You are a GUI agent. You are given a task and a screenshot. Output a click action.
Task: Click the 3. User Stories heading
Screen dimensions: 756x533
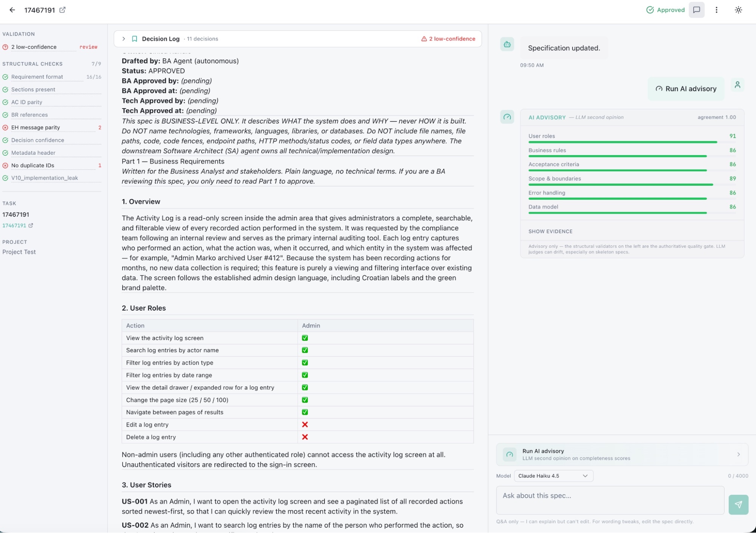pyautogui.click(x=146, y=485)
